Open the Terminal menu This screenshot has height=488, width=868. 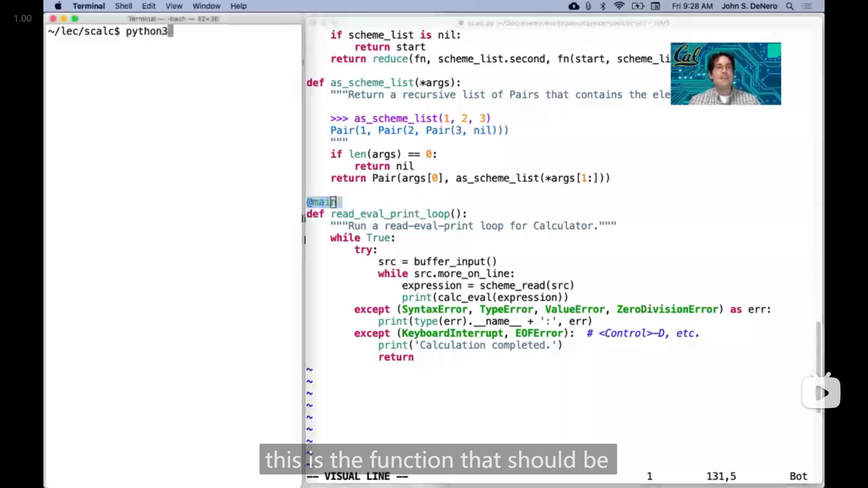pos(89,6)
